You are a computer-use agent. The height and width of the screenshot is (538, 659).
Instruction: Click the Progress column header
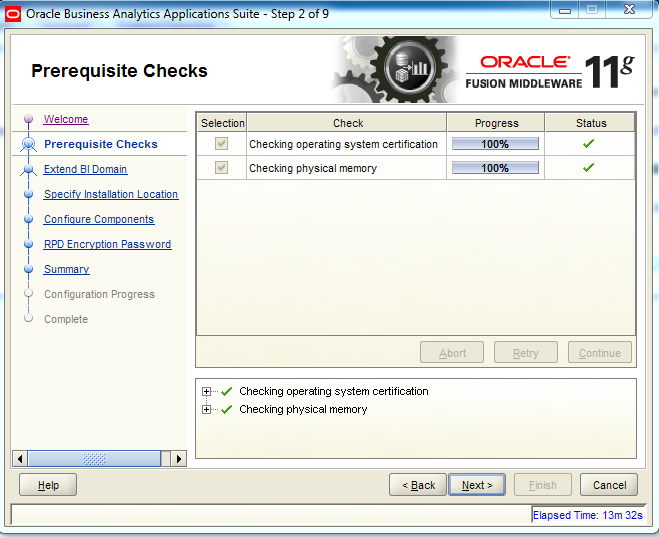496,123
